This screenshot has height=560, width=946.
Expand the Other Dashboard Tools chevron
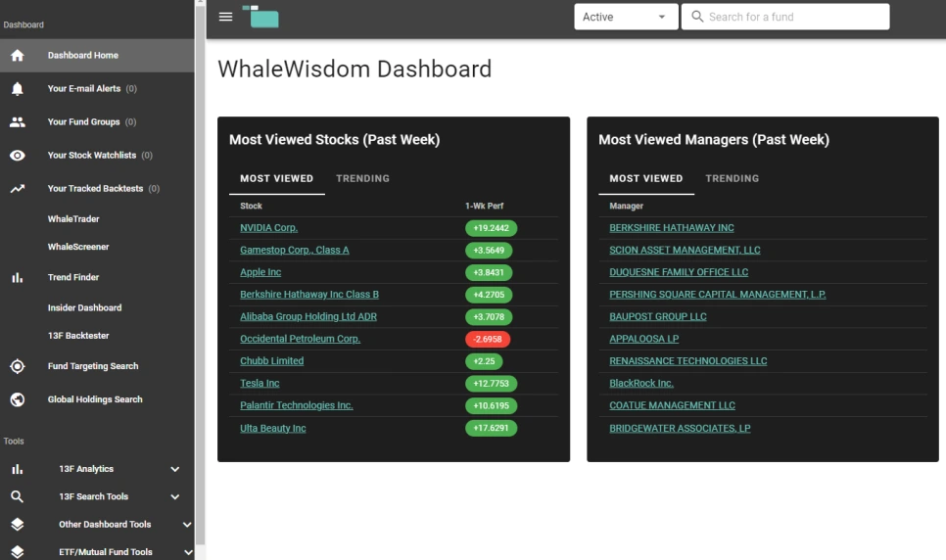[187, 525]
